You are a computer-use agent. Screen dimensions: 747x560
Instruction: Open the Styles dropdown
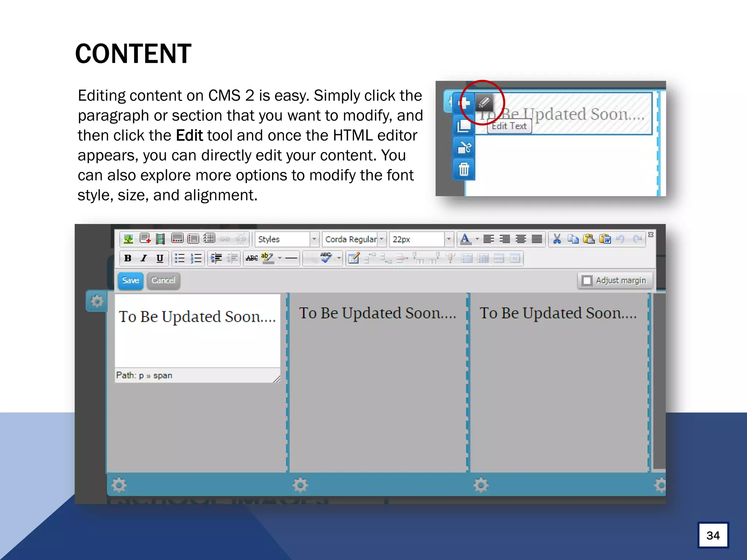pos(287,239)
